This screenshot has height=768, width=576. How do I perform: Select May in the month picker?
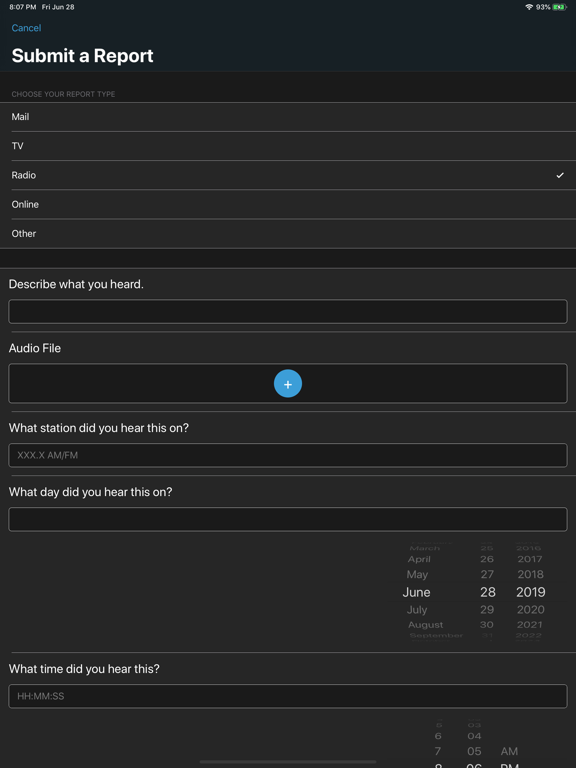coord(417,575)
